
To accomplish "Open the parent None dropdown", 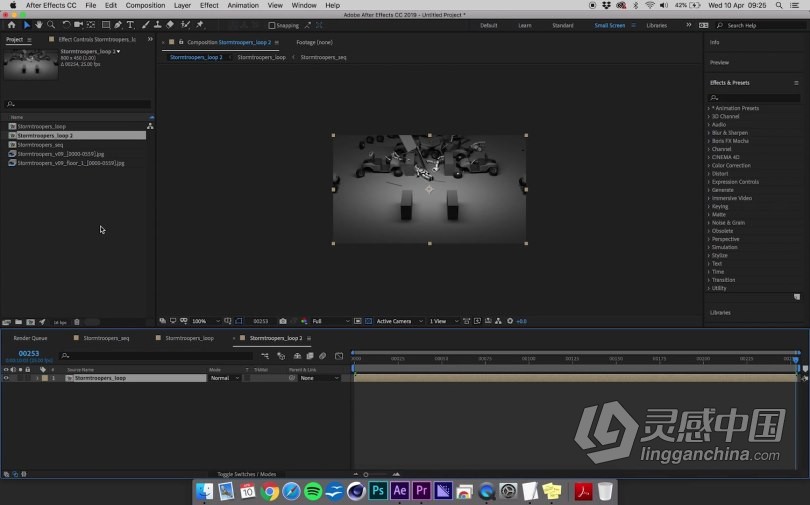I will pos(319,378).
